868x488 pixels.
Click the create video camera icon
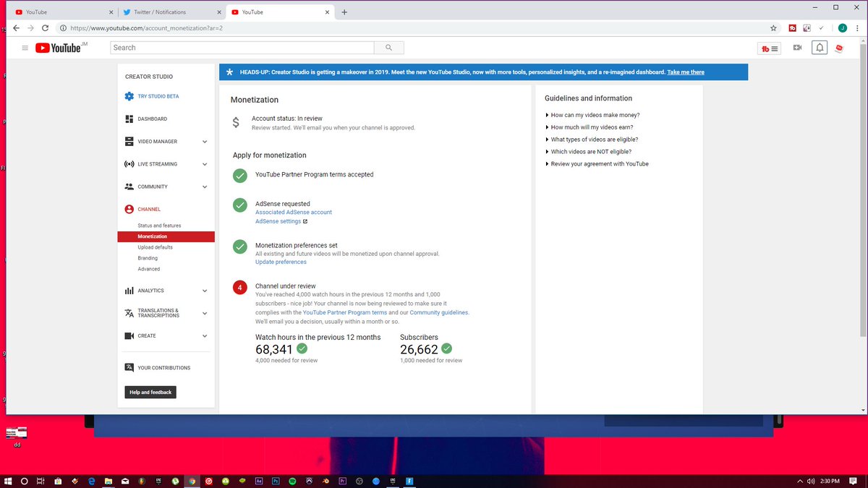click(x=797, y=48)
